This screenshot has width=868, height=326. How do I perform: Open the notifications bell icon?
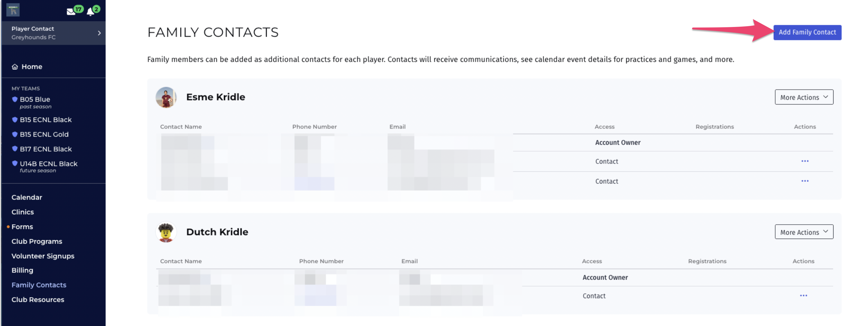pos(90,12)
